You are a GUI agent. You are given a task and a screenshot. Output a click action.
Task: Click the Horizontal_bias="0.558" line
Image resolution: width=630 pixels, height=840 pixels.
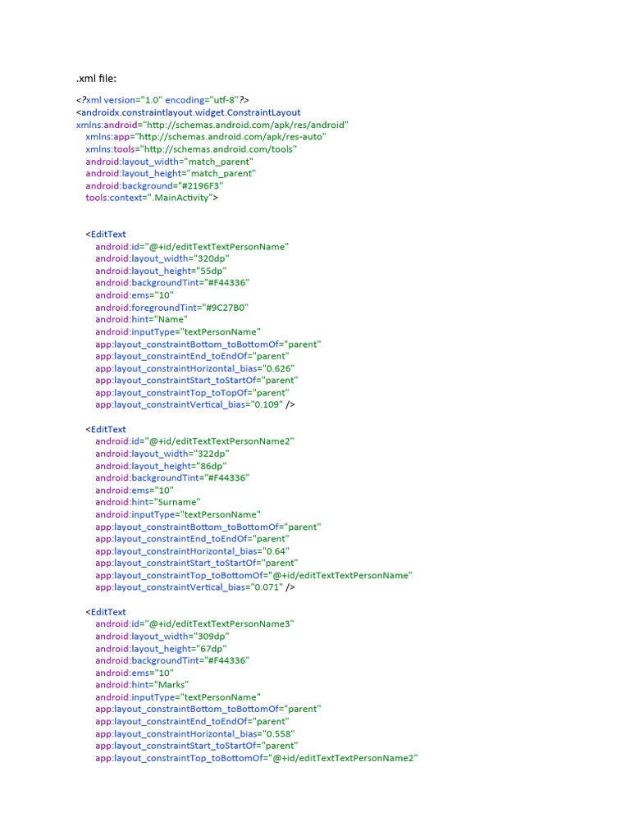pyautogui.click(x=195, y=734)
